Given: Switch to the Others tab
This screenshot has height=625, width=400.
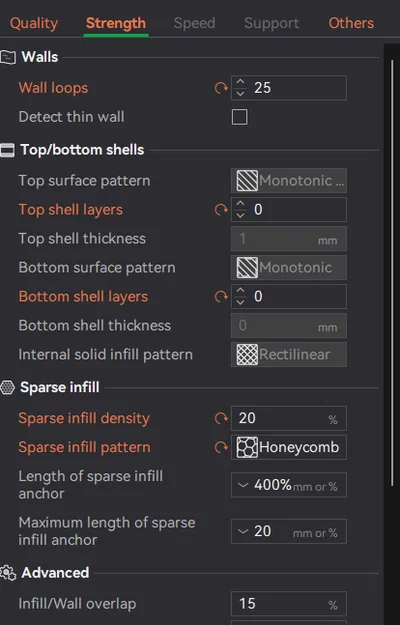Looking at the screenshot, I should [351, 23].
